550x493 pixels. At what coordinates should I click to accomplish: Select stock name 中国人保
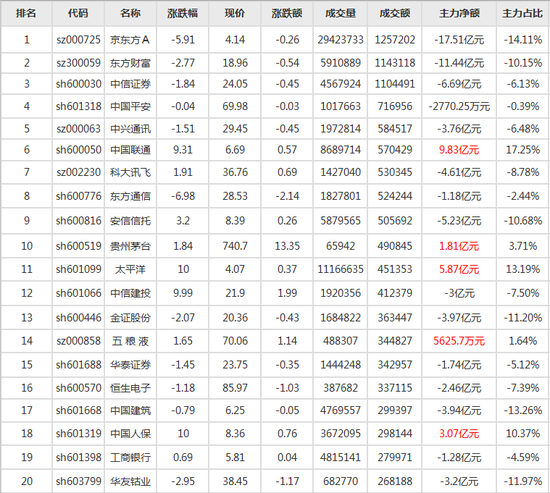click(130, 433)
